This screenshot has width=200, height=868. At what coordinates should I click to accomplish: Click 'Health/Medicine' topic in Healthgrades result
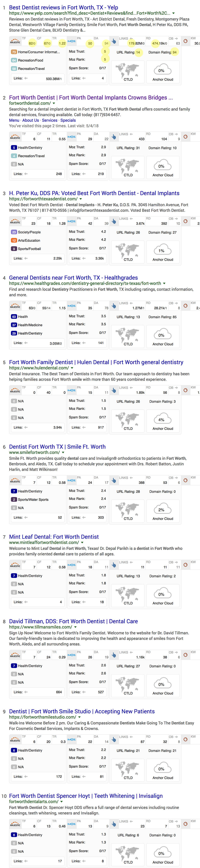tap(30, 325)
